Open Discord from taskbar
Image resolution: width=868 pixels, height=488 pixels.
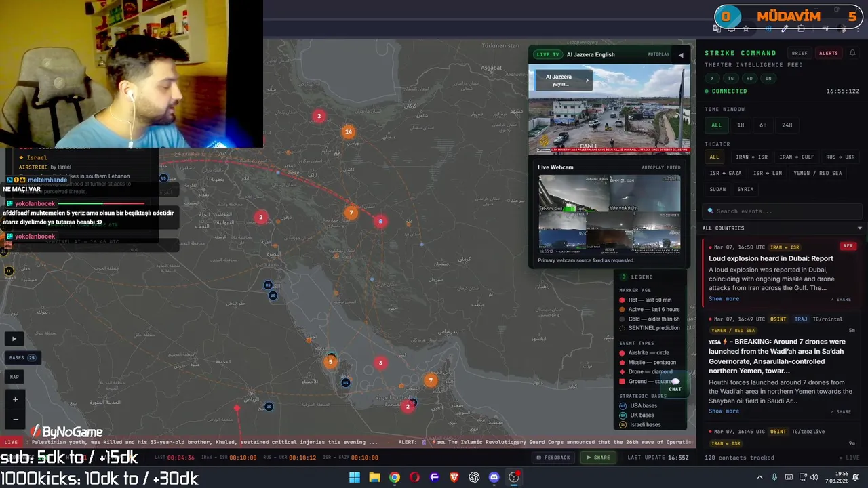coord(494,477)
